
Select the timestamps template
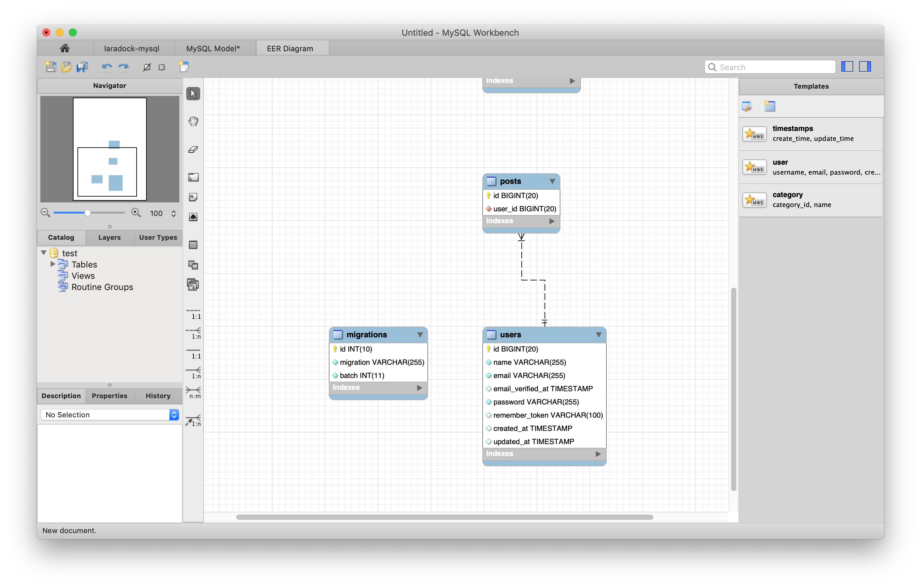[811, 134]
